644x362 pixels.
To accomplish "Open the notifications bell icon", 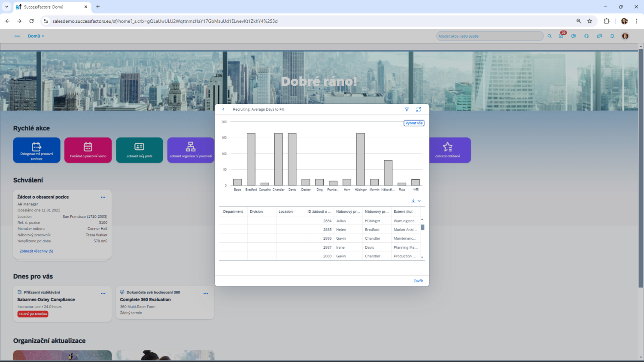I will tap(612, 36).
